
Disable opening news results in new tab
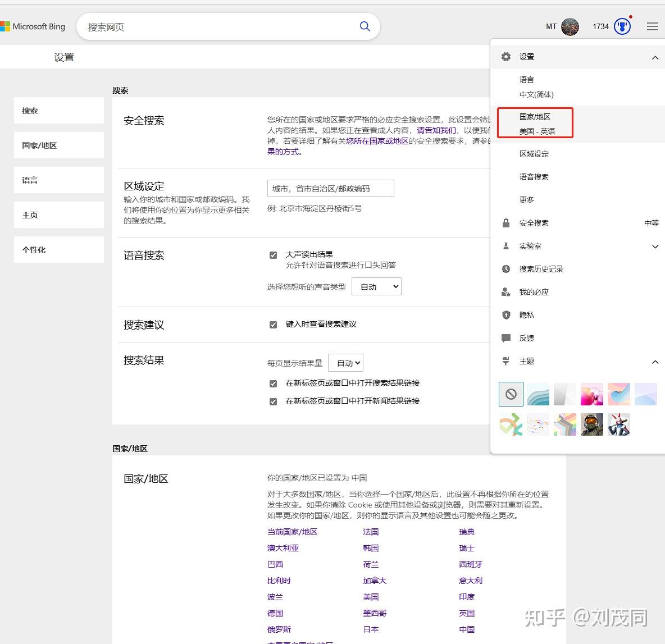(x=273, y=401)
